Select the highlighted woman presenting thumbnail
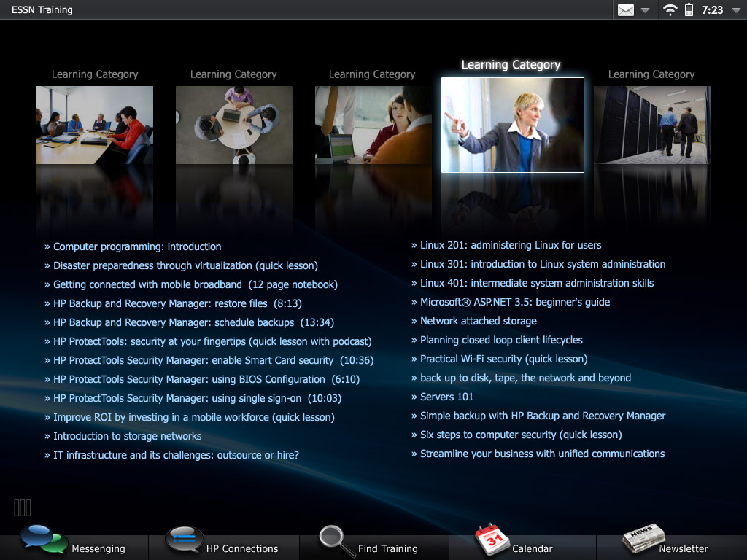Image resolution: width=747 pixels, height=560 pixels. [512, 125]
